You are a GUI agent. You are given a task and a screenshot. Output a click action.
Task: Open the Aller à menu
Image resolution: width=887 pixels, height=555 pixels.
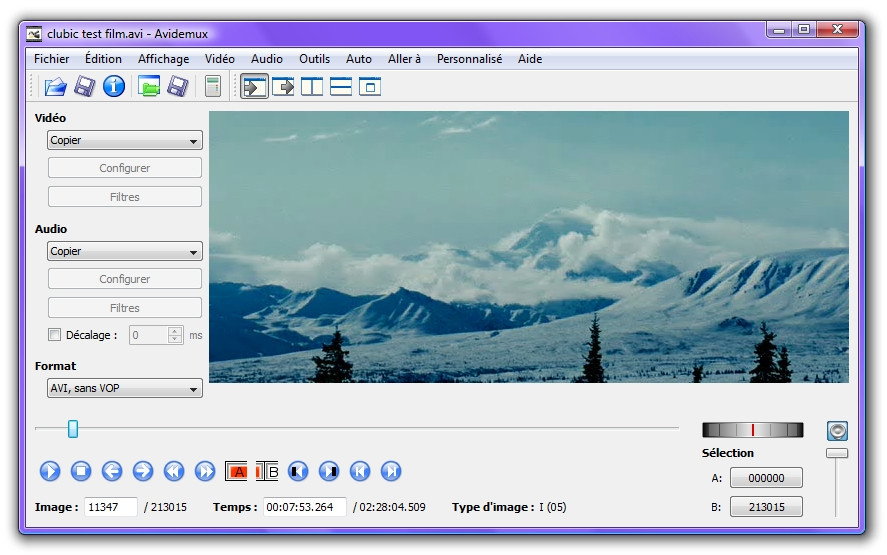tap(404, 59)
